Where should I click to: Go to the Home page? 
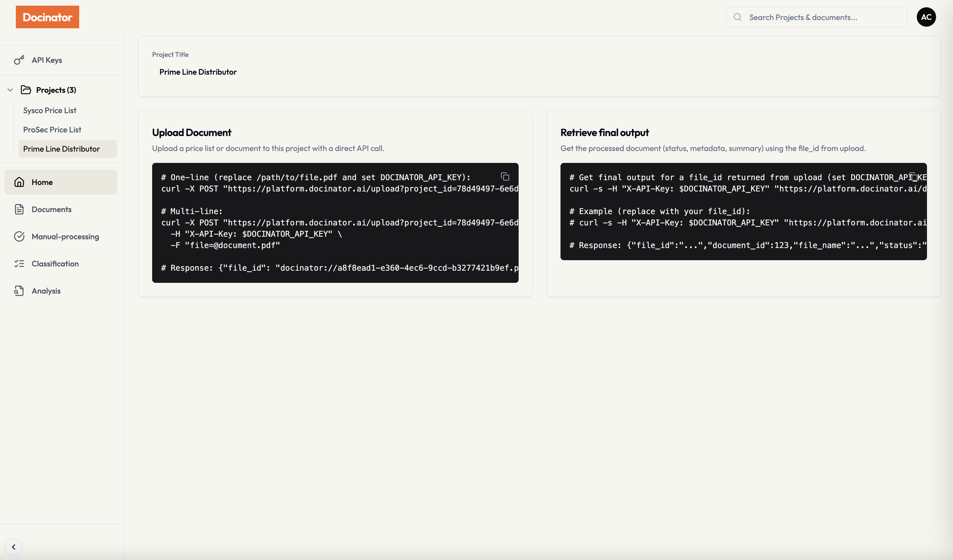(x=42, y=182)
